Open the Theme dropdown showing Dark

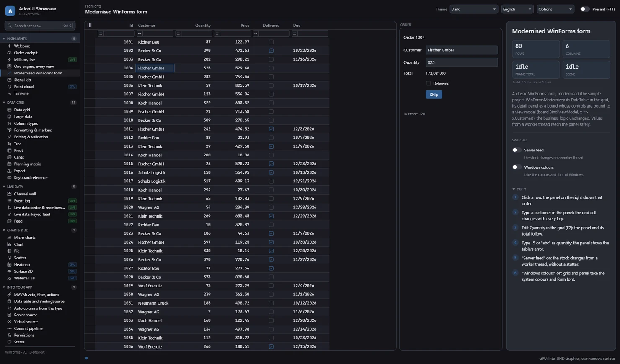[473, 9]
